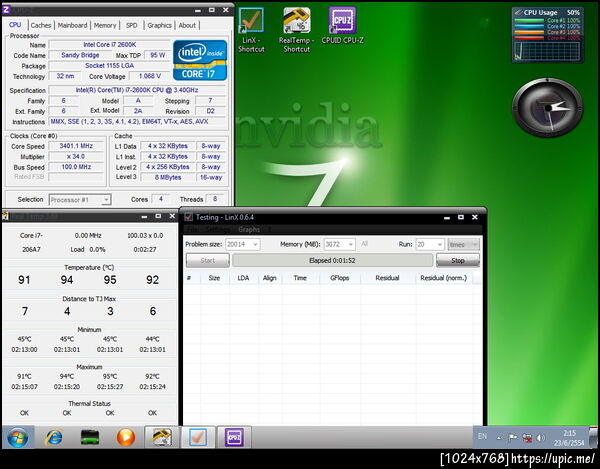Open the Problem size dropdown in LinX
The width and height of the screenshot is (600, 469).
tap(243, 244)
